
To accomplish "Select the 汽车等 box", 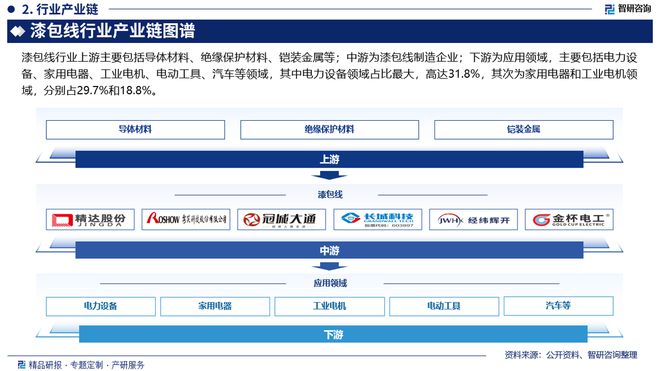I will tap(559, 306).
